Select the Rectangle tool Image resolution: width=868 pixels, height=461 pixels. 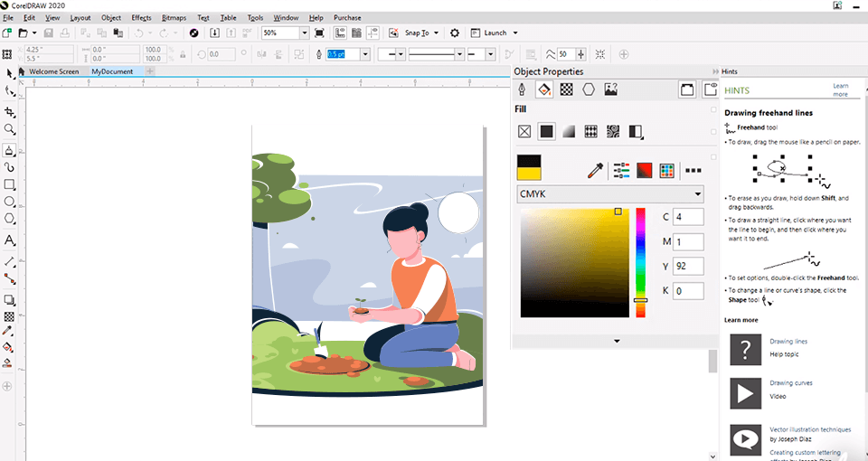(x=9, y=184)
